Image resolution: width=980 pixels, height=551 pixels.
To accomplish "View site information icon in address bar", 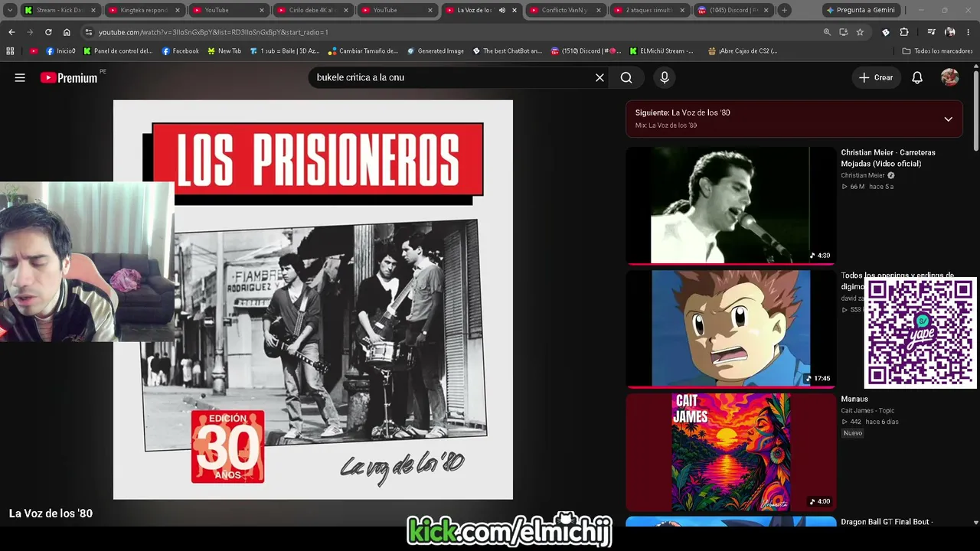I will [x=89, y=32].
